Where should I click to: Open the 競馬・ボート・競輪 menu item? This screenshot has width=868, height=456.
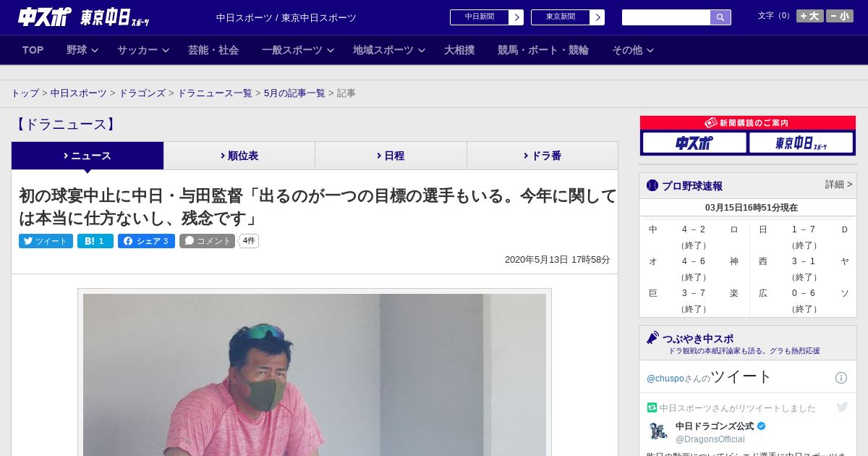[x=543, y=50]
